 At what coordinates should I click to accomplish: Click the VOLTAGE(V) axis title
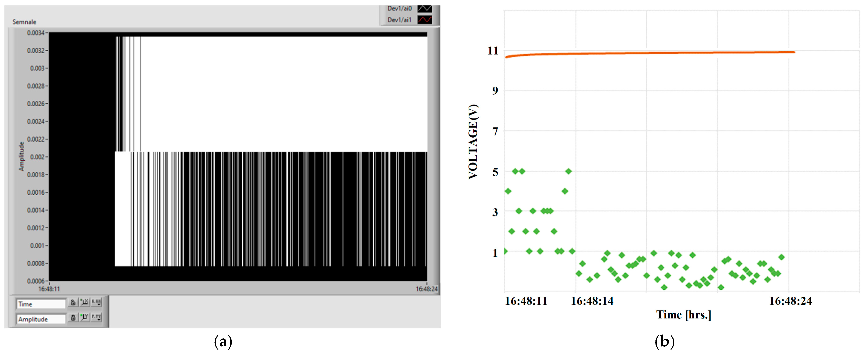(x=473, y=142)
